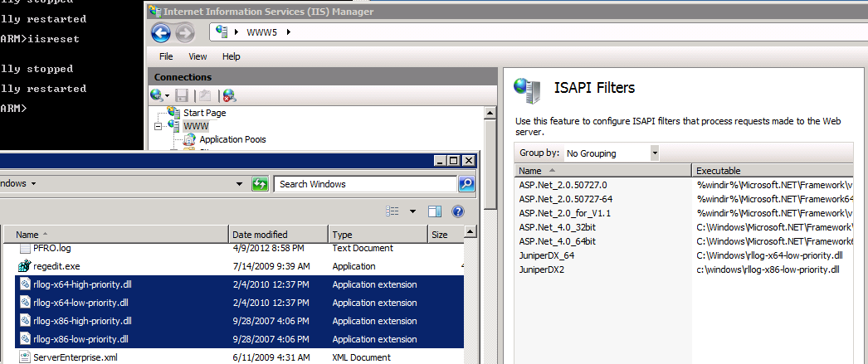Select ASP.Net_4.0_32bit filter
This screenshot has height=364, width=868.
[x=557, y=227]
